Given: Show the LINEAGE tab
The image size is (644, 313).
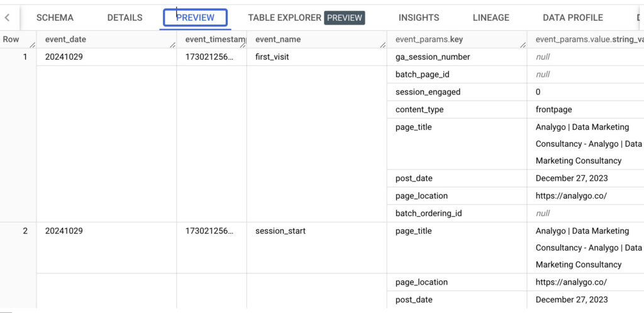Looking at the screenshot, I should 491,18.
